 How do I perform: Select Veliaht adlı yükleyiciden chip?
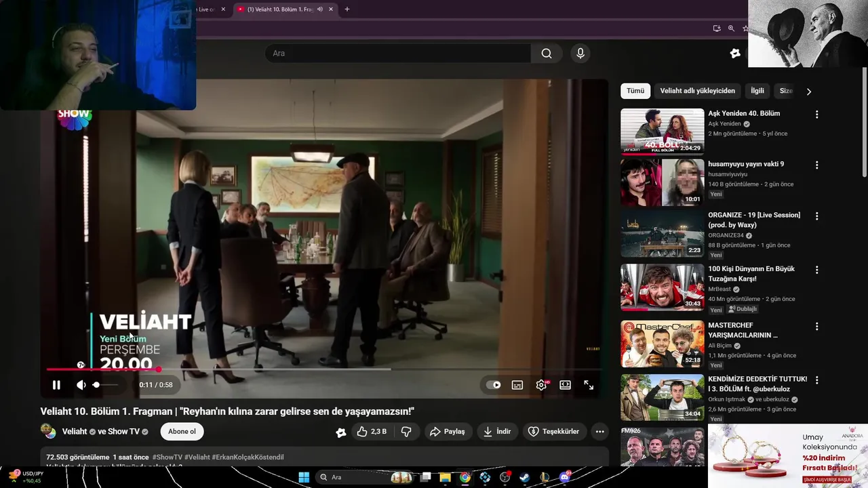click(x=697, y=91)
